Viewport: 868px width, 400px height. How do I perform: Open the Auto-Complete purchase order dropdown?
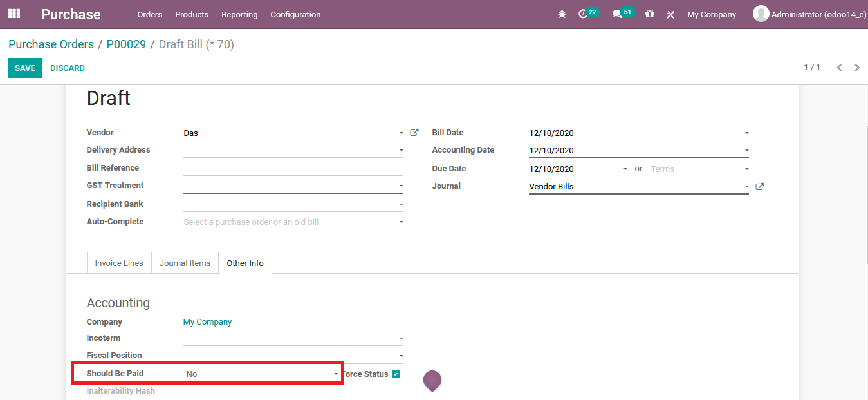tap(401, 222)
